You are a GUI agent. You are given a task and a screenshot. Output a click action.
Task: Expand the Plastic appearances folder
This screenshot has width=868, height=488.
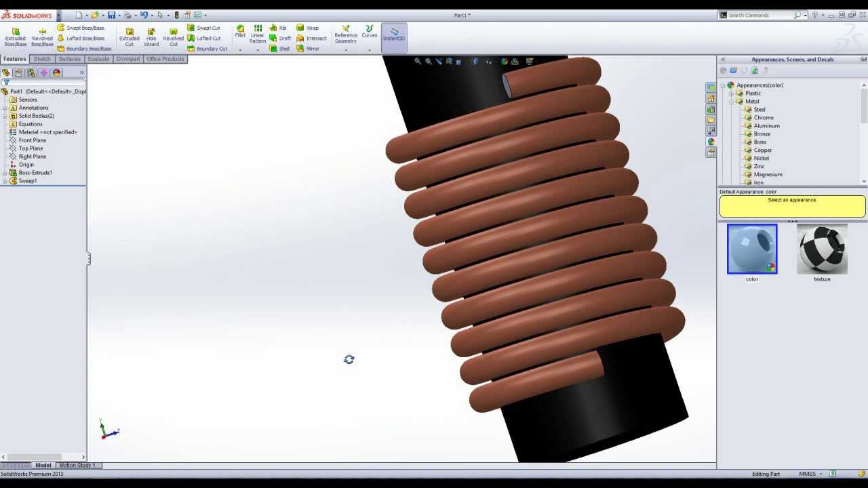pyautogui.click(x=732, y=94)
